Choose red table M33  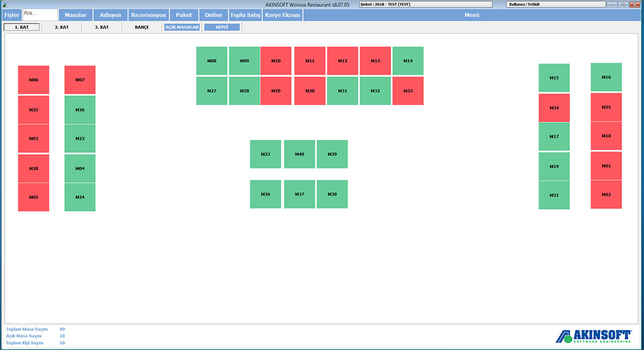click(x=408, y=91)
